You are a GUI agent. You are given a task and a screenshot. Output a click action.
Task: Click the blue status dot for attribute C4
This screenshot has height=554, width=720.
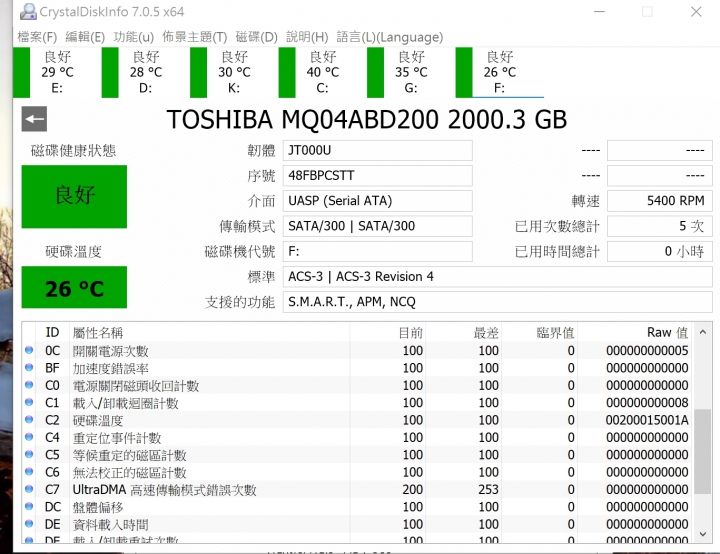[29, 437]
